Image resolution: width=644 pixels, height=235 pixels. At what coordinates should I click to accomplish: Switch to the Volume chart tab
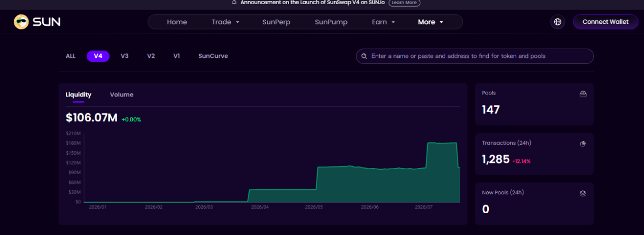(x=122, y=95)
